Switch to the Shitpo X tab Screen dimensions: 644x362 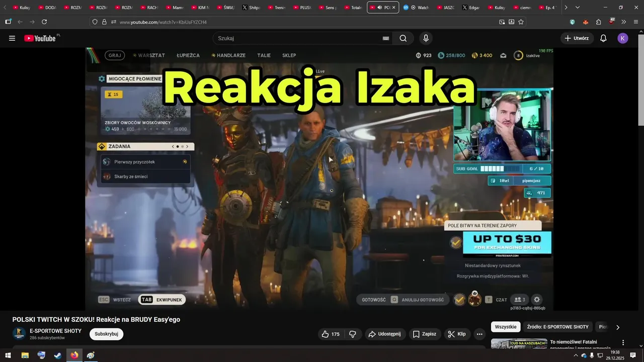pyautogui.click(x=251, y=8)
